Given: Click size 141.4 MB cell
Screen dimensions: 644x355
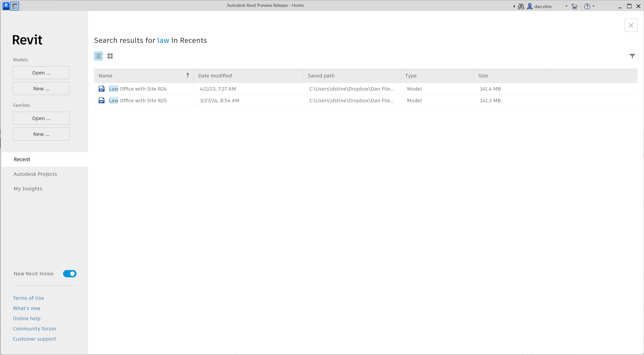Looking at the screenshot, I should click(490, 89).
